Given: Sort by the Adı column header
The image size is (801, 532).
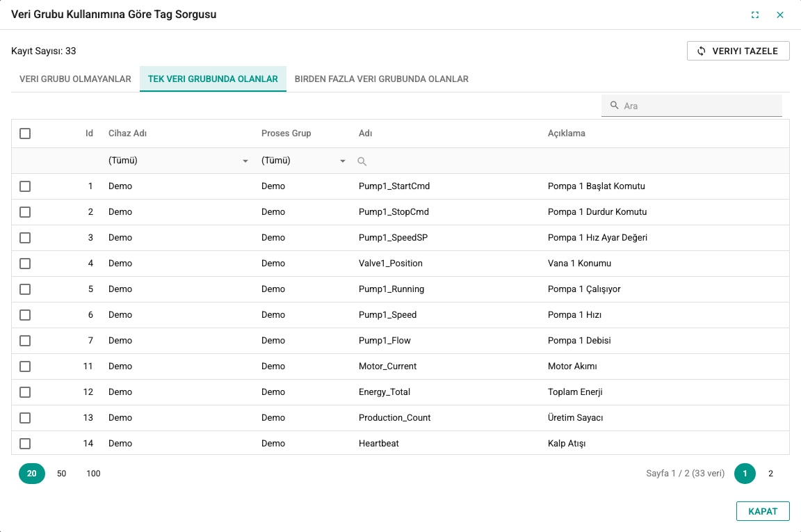Looking at the screenshot, I should [365, 134].
